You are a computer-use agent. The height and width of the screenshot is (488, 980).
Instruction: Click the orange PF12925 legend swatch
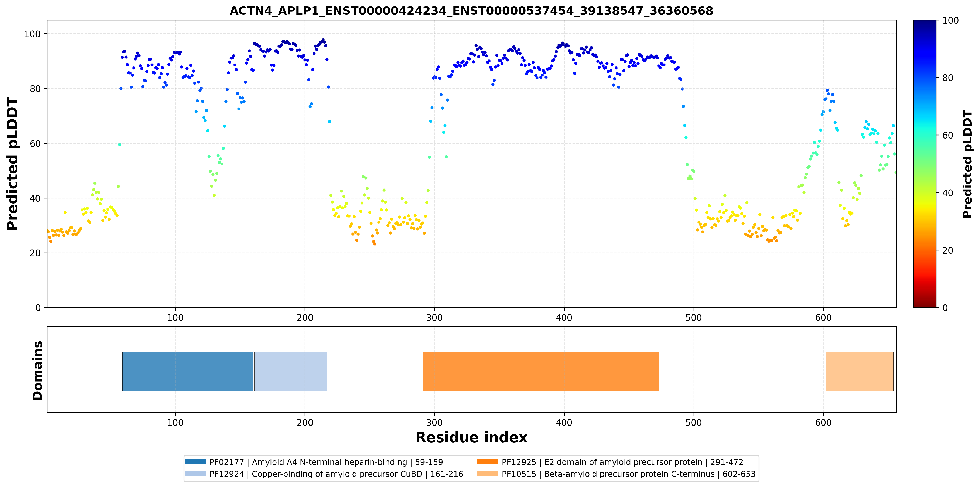click(487, 462)
